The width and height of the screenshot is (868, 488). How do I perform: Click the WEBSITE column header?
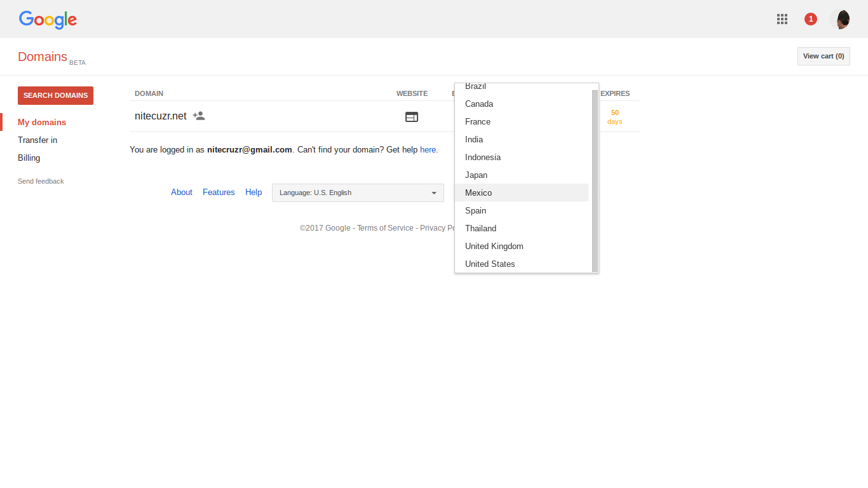coord(412,93)
